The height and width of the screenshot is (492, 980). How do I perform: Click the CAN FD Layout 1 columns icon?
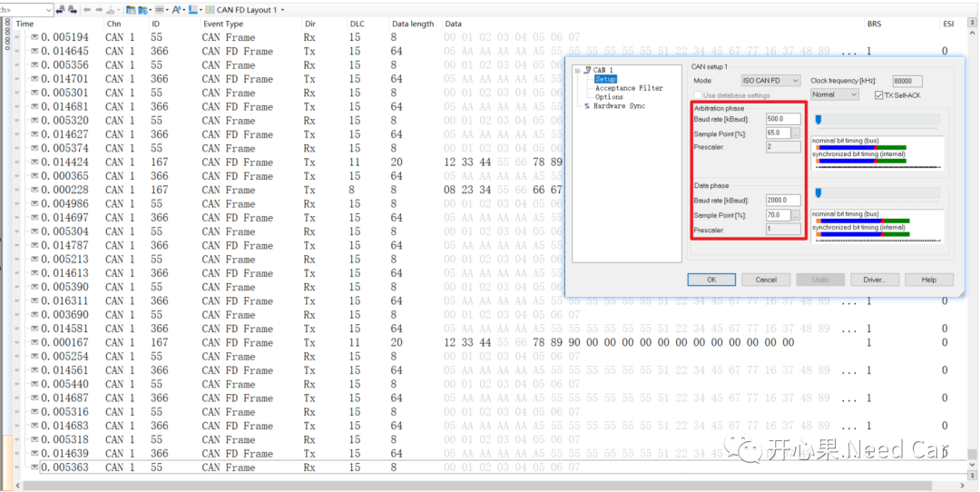(210, 9)
